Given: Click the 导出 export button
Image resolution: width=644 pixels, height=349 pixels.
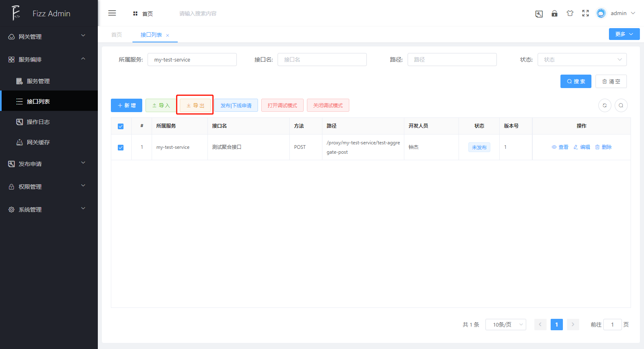Looking at the screenshot, I should [195, 105].
